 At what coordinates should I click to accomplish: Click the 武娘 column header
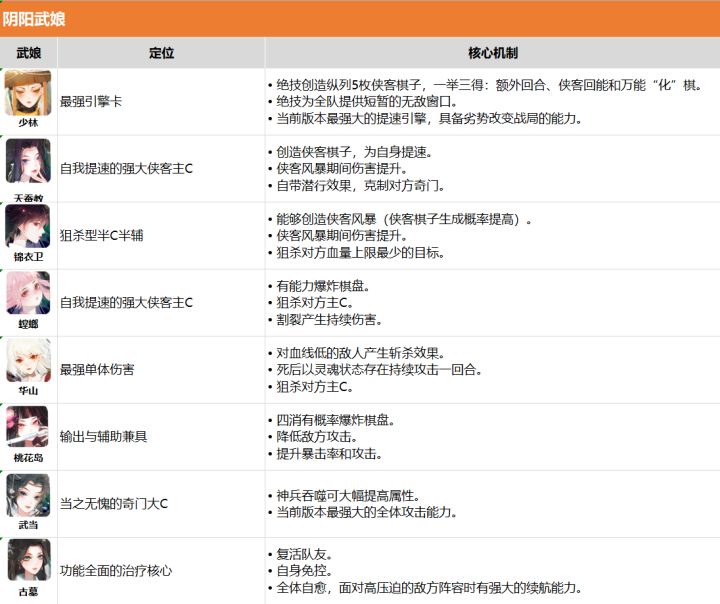point(28,53)
